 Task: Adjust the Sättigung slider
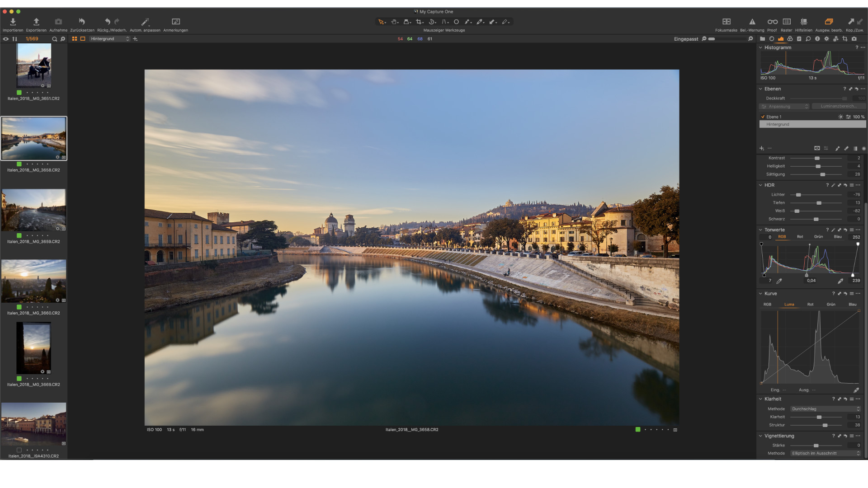coord(816,174)
